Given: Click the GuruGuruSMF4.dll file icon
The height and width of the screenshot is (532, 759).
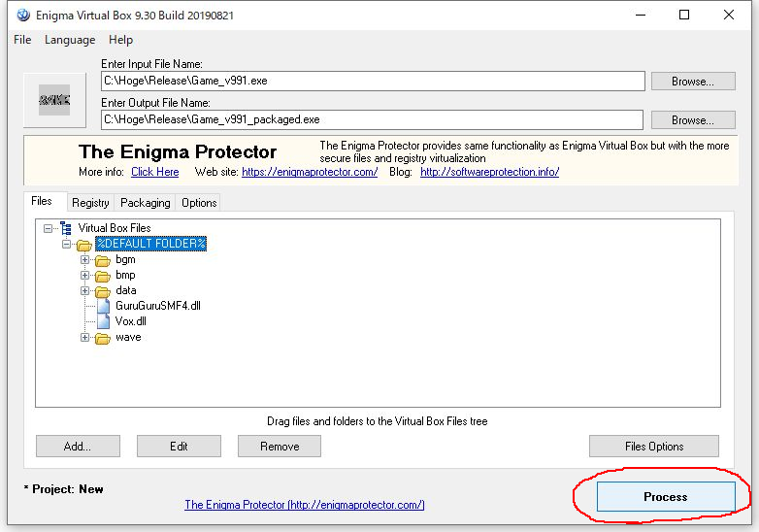Looking at the screenshot, I should 104,306.
